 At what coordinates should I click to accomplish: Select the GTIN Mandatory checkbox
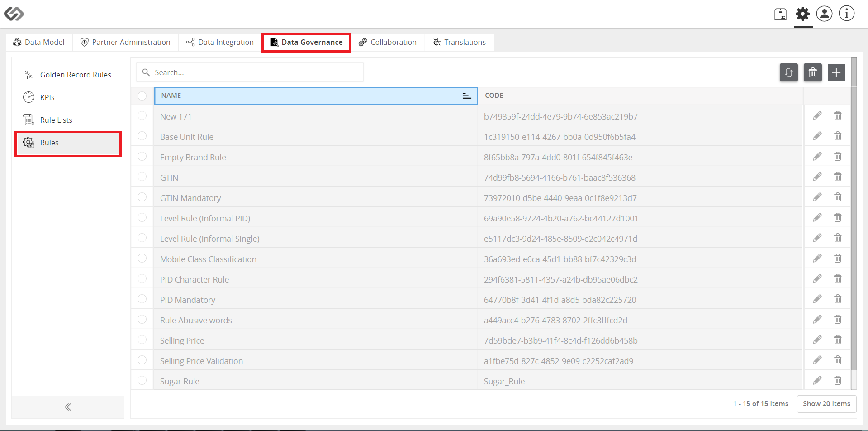(142, 197)
